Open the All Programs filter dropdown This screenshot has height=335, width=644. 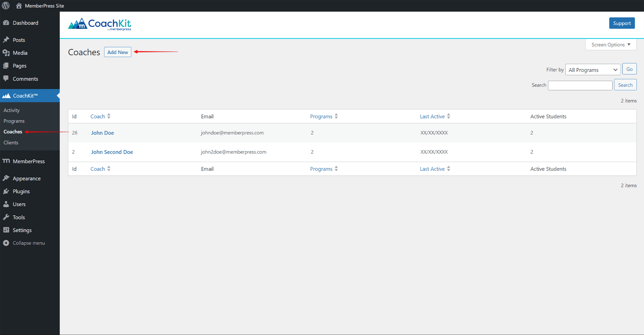(x=592, y=69)
